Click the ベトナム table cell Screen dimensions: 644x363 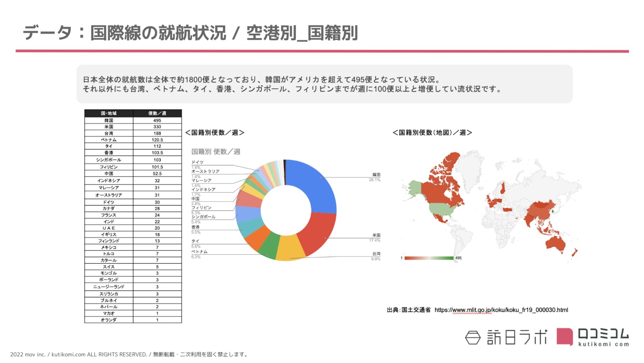tap(109, 140)
